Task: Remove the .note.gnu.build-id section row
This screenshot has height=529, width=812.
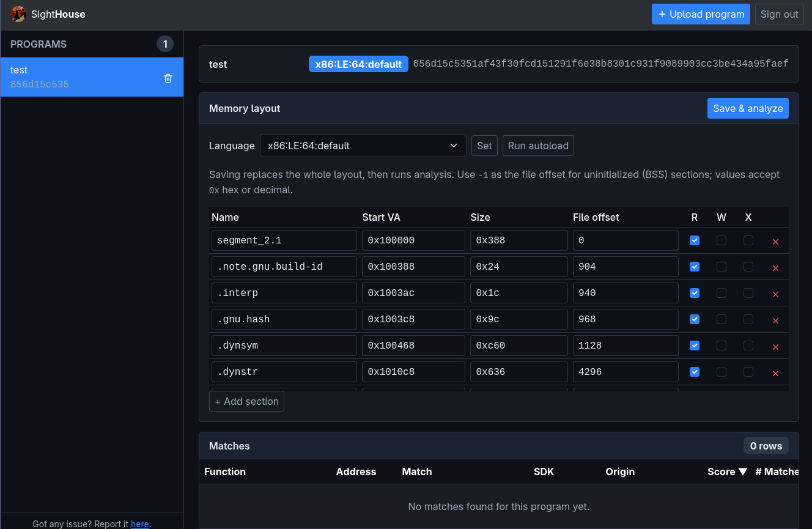Action: coord(775,268)
